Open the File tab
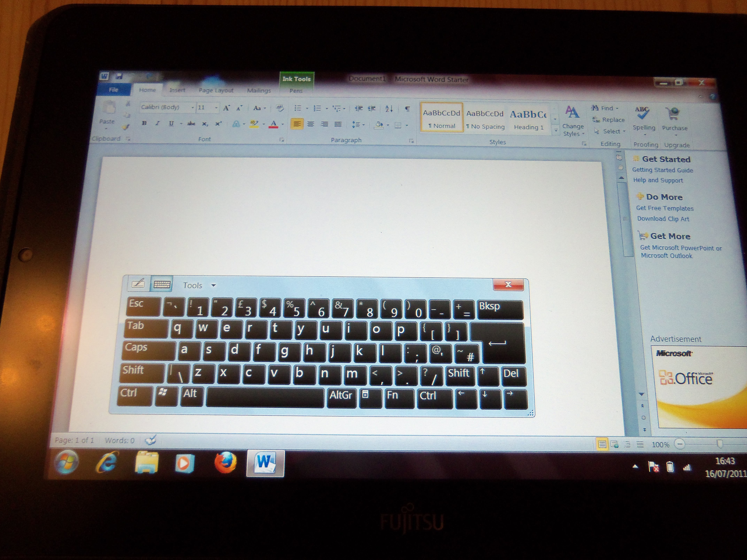Screen dimensions: 747x560 click(113, 90)
